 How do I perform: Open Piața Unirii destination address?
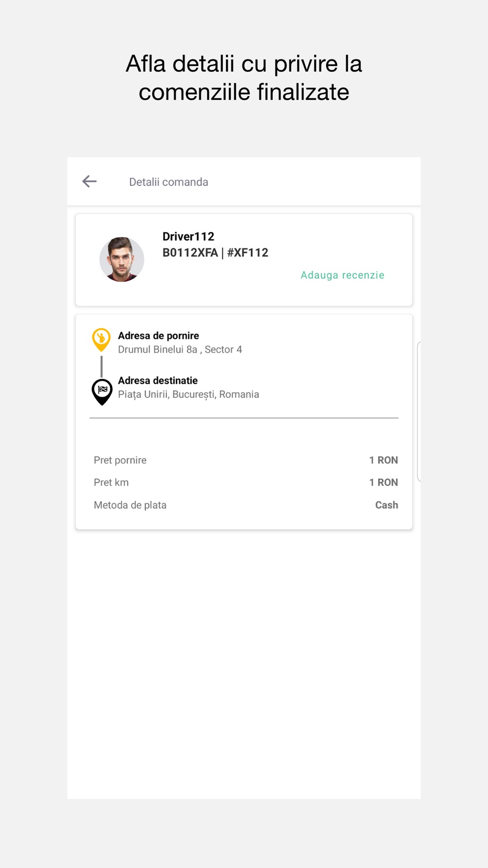(188, 394)
